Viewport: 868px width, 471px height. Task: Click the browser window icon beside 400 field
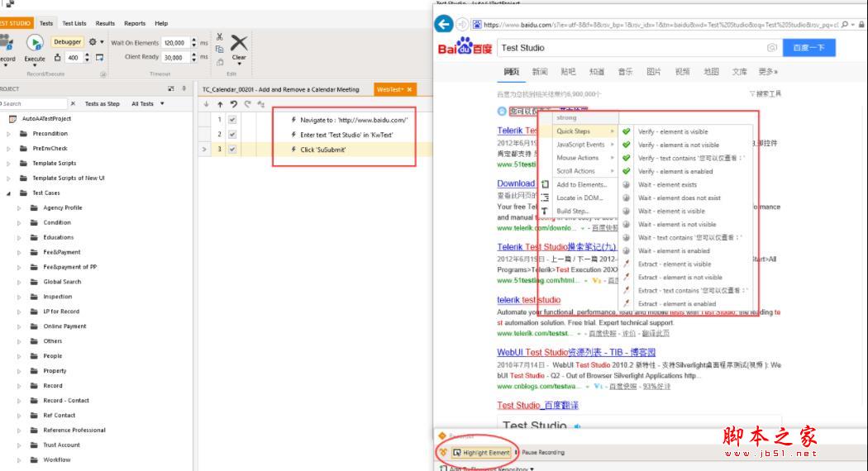point(100,57)
